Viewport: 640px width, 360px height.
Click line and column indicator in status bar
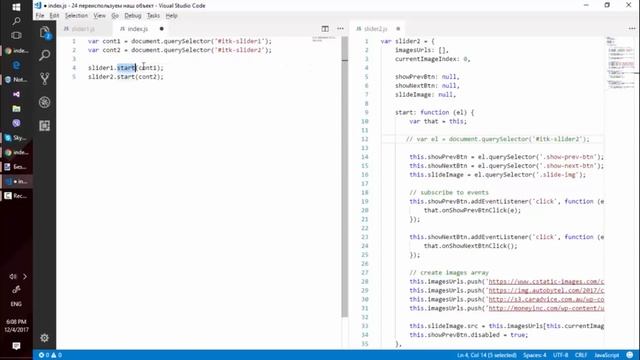(x=487, y=355)
